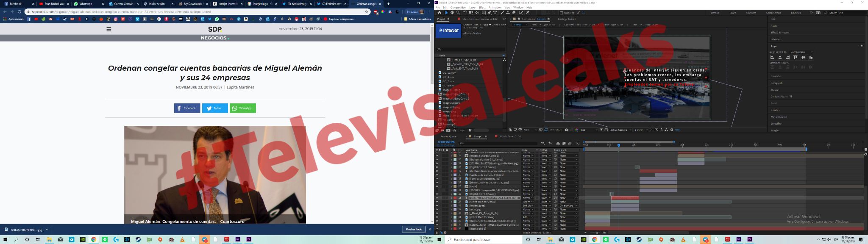
Task: Choose the Horizontal Type tool
Action: (x=495, y=13)
